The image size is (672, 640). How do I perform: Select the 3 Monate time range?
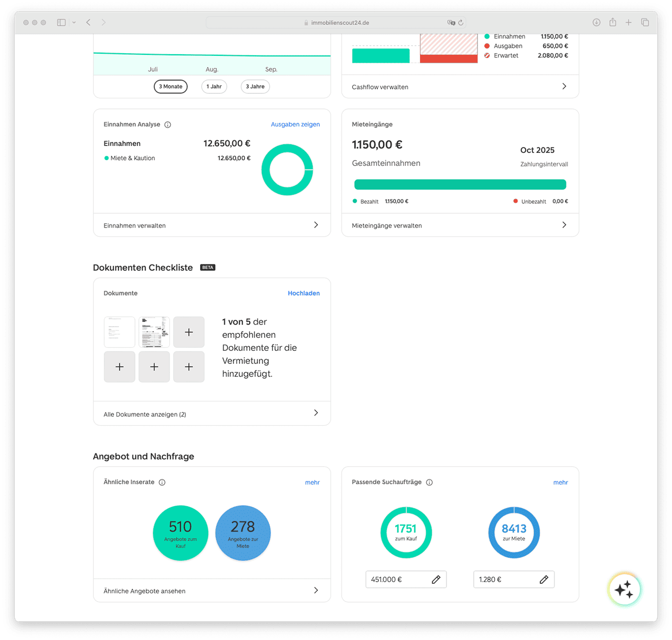[171, 86]
